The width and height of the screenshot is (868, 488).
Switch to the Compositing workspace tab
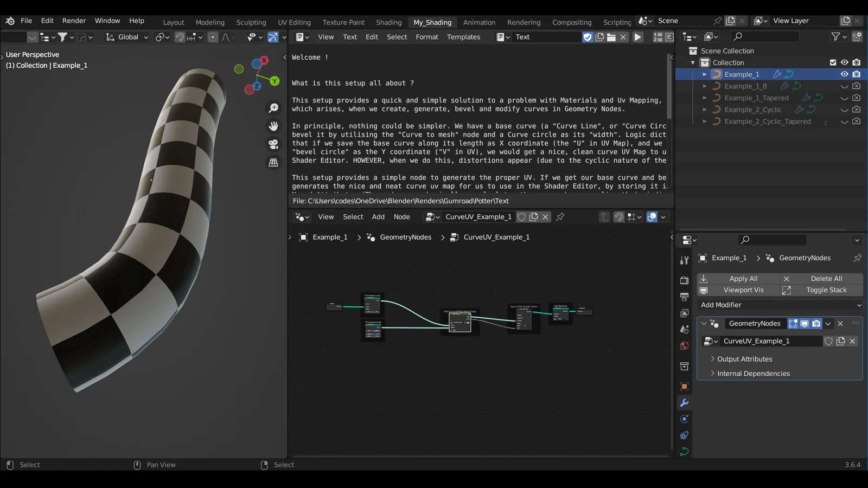[x=572, y=22]
